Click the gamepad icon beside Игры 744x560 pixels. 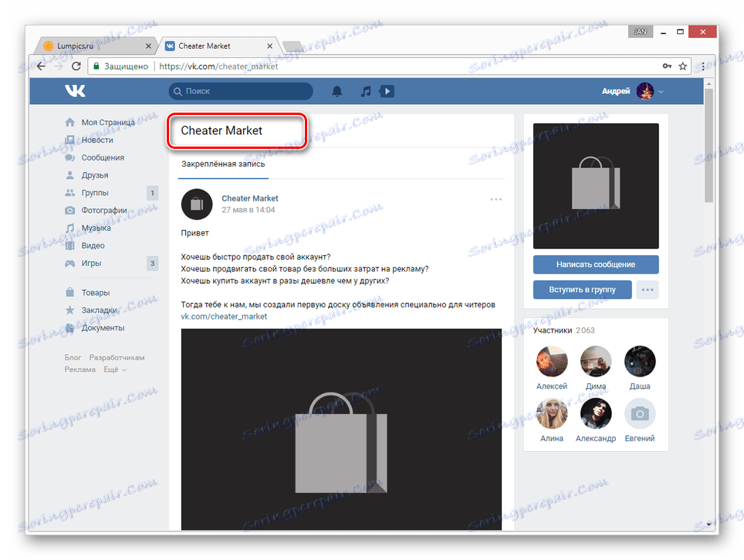pyautogui.click(x=69, y=263)
